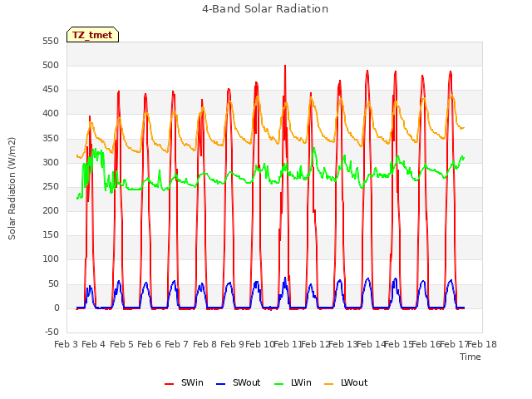532x399 pixels.
Task: Click the 350 y-axis tick label
Action: tap(51, 139)
